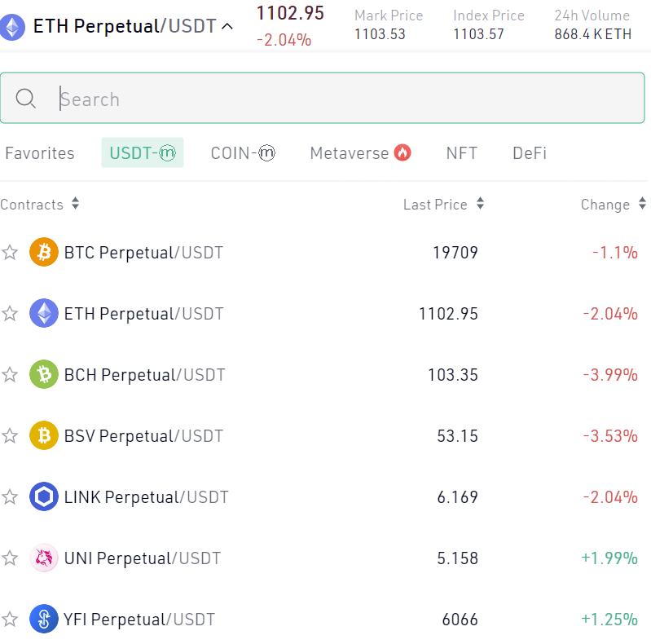Collapse the ETH Perpetual/USDT pair selector
This screenshot has height=644, width=651.
click(227, 27)
